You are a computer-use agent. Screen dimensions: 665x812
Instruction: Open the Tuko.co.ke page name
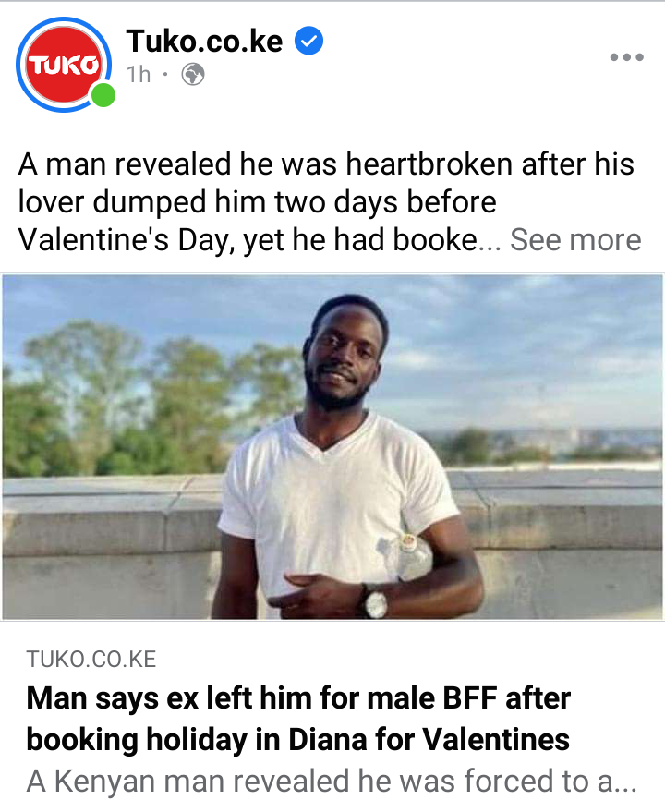[x=204, y=41]
